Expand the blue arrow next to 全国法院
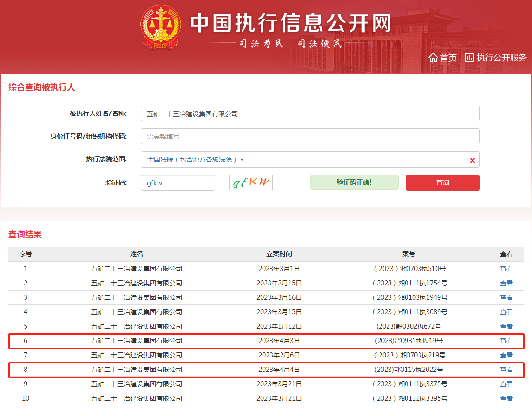 242,159
